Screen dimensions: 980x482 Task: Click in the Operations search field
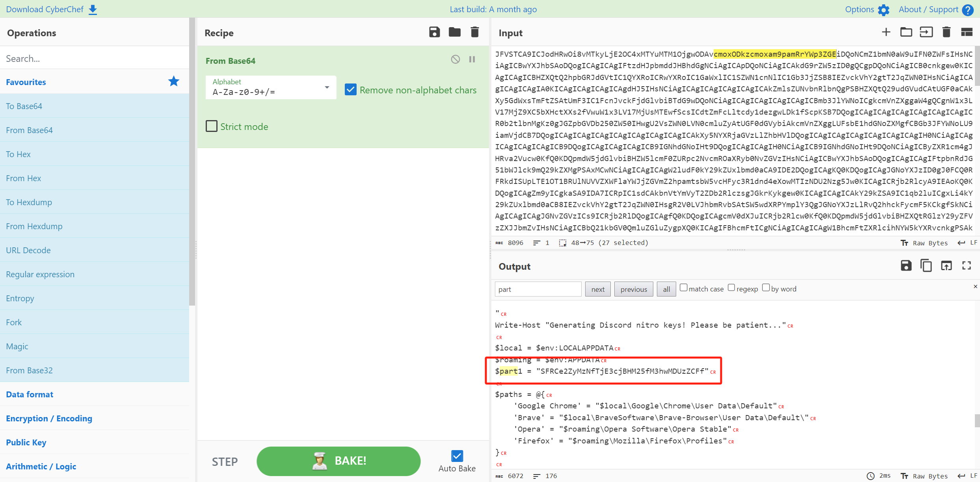click(x=95, y=58)
